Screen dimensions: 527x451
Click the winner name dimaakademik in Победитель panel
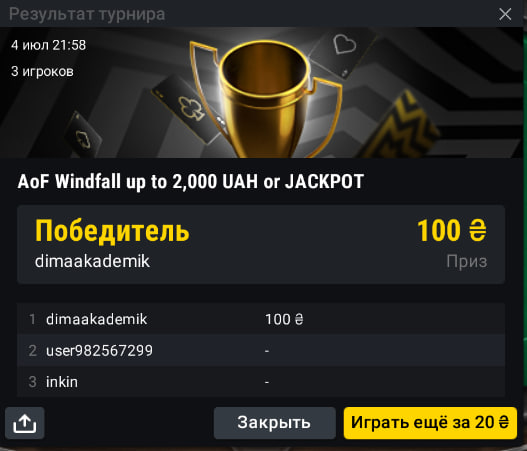(92, 261)
